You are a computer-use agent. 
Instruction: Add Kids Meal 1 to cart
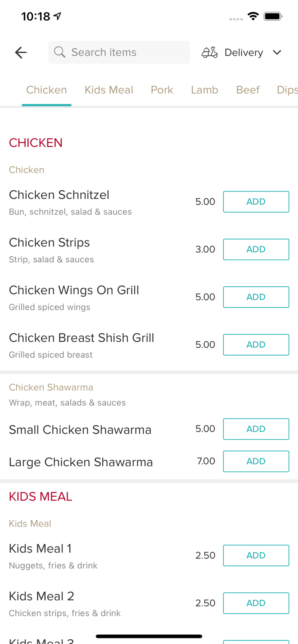tap(256, 555)
